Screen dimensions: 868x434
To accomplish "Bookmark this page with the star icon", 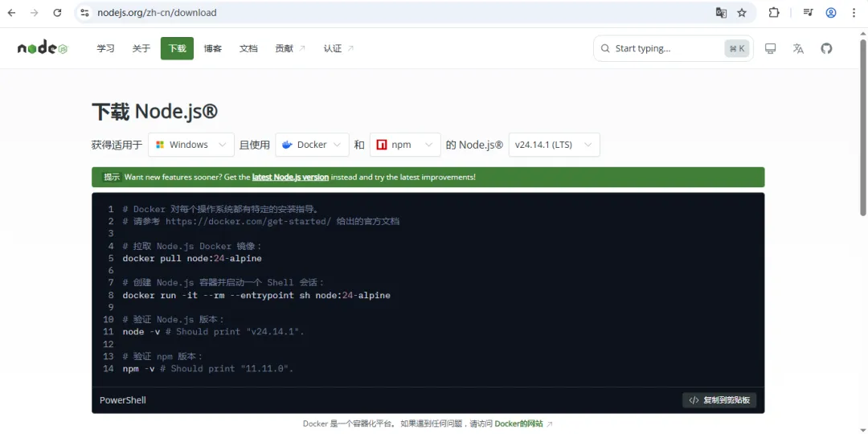I will pos(742,13).
